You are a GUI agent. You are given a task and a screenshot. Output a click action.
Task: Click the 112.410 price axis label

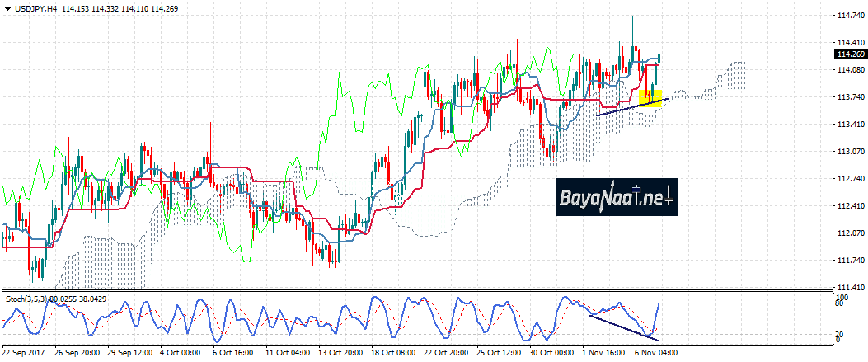849,206
